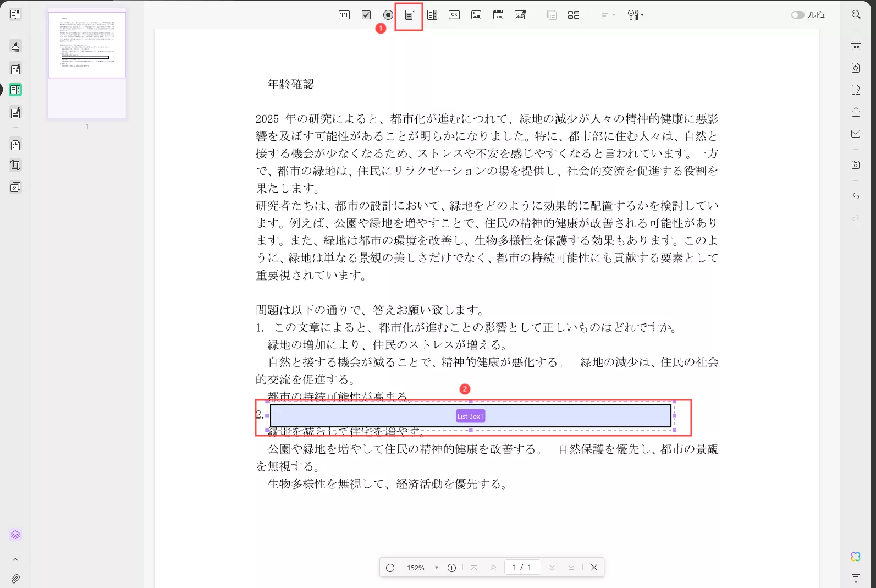Undo the last action

856,196
